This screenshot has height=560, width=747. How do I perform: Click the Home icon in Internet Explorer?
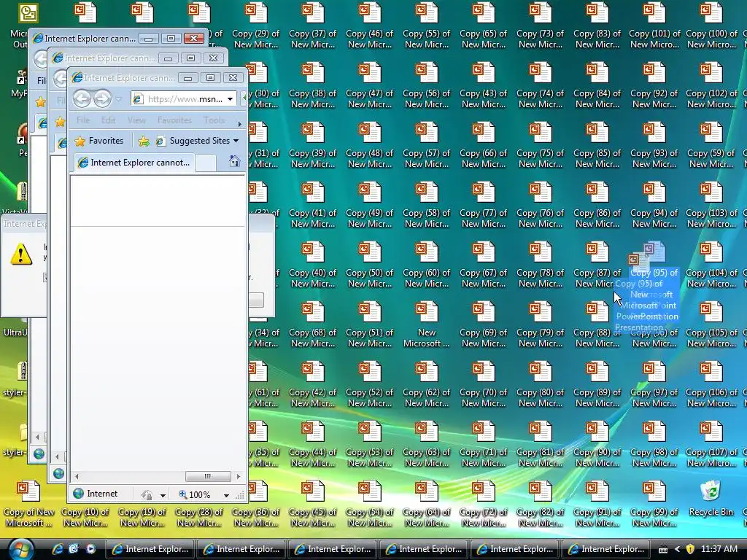click(x=234, y=161)
